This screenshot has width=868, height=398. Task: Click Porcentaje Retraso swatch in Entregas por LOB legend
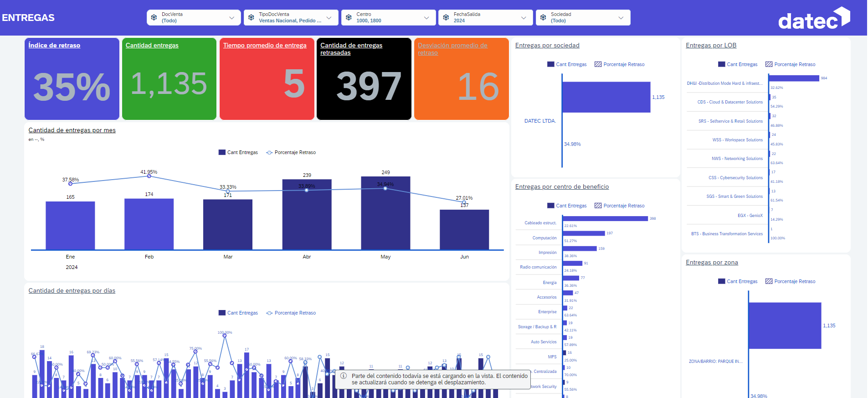pos(769,64)
